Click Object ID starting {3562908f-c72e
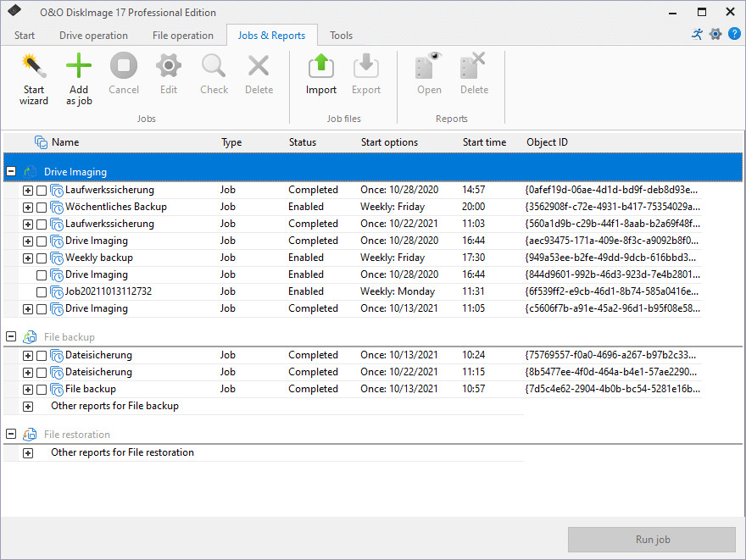This screenshot has width=746, height=560. point(612,207)
